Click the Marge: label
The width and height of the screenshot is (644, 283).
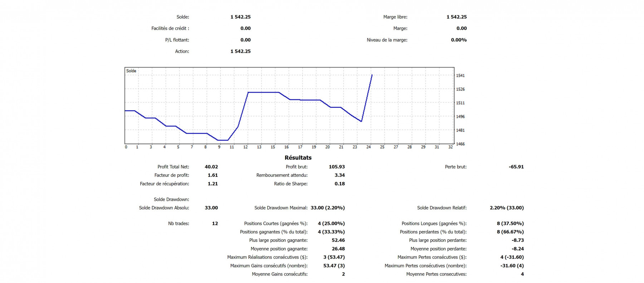point(400,28)
